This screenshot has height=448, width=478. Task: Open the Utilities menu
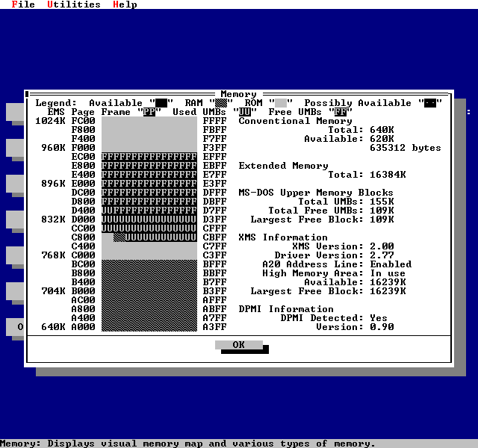[74, 4]
